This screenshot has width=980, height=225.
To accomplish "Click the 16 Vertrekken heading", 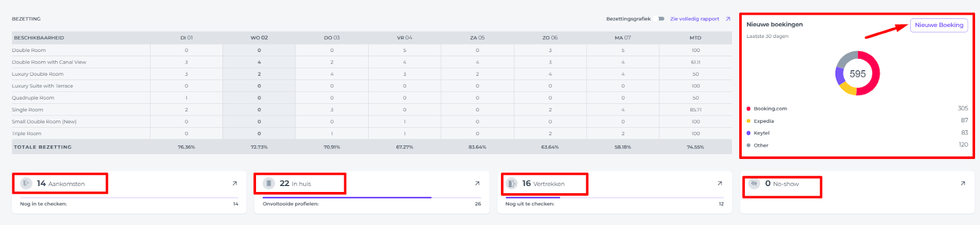I will [543, 183].
